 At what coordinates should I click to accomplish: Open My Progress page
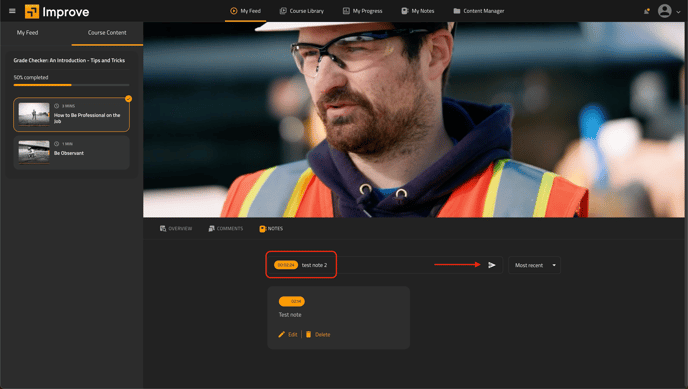362,11
